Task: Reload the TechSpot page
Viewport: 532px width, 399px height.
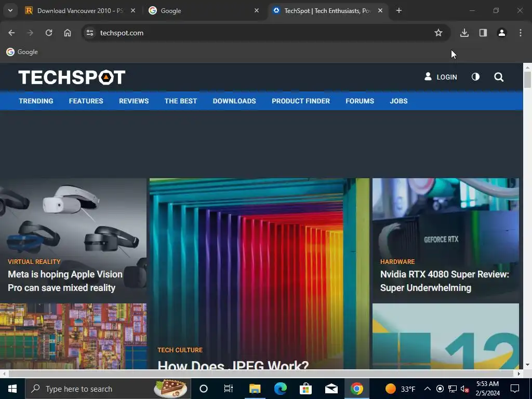Action: click(x=49, y=33)
